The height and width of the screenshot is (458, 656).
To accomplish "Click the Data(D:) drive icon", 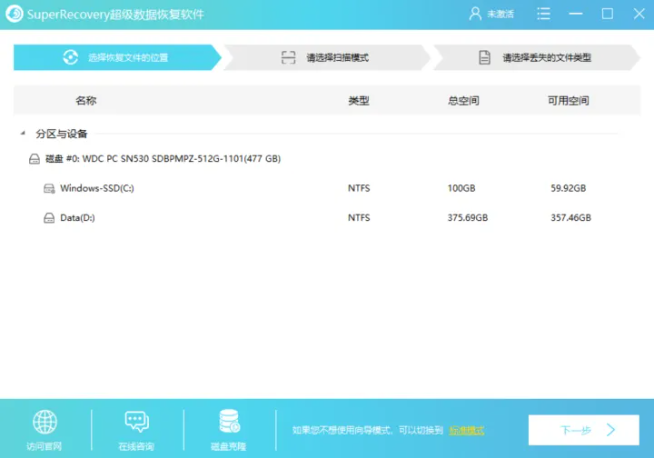I will click(49, 217).
